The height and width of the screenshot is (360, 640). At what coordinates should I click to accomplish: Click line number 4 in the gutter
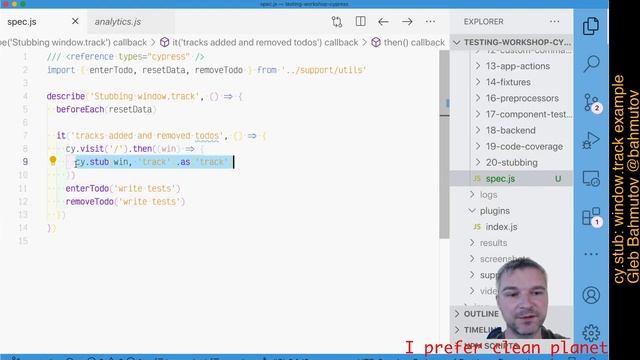pyautogui.click(x=25, y=96)
